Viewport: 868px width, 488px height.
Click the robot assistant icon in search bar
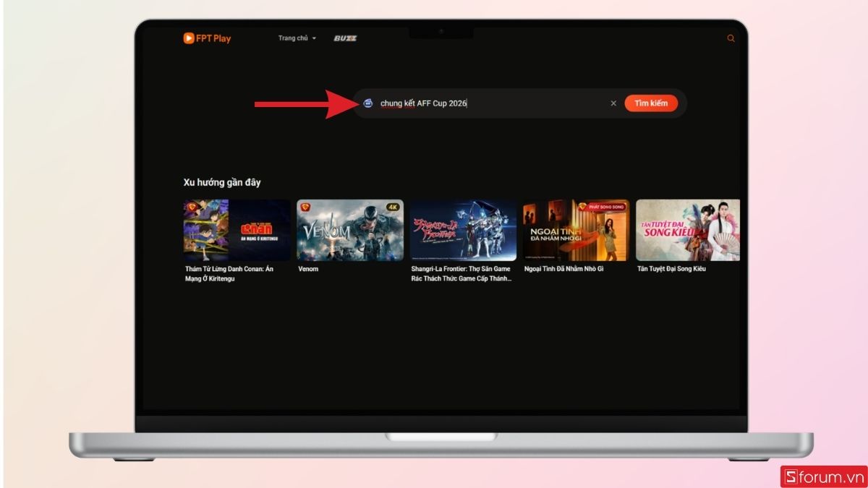point(368,103)
